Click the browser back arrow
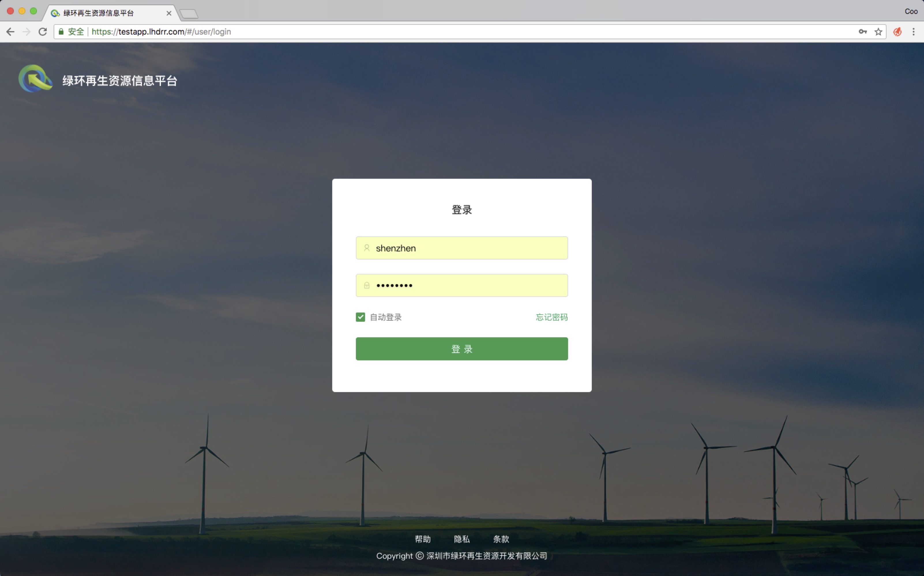Viewport: 924px width, 576px height. click(10, 32)
